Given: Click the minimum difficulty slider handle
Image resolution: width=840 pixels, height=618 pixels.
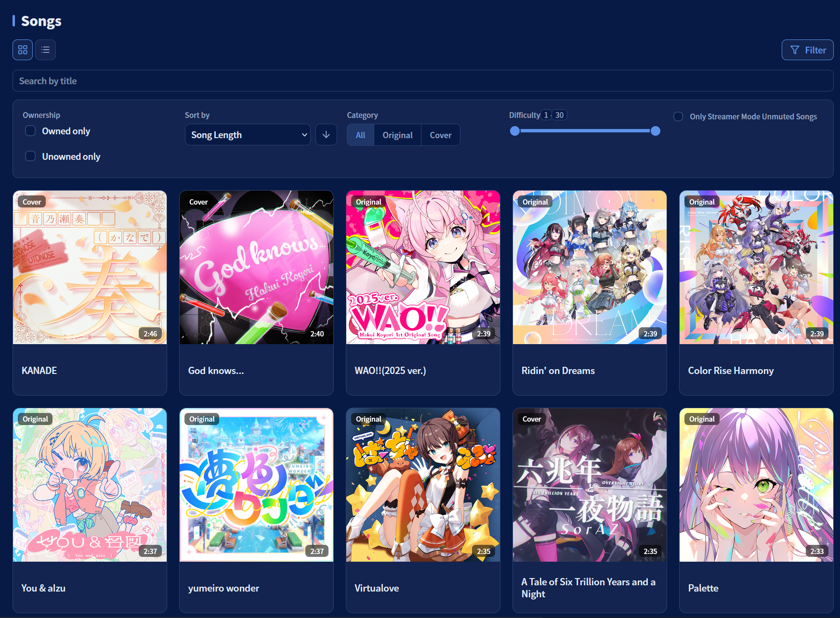Looking at the screenshot, I should 515,131.
